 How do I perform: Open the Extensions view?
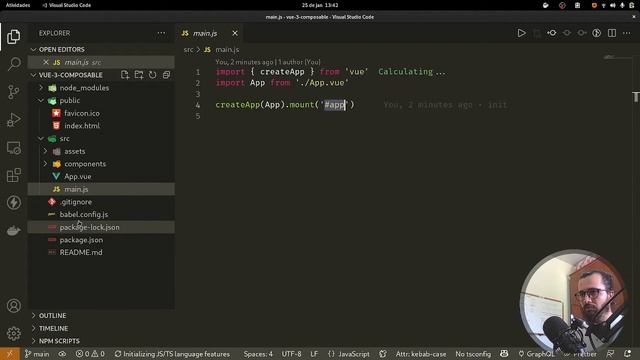(13, 175)
